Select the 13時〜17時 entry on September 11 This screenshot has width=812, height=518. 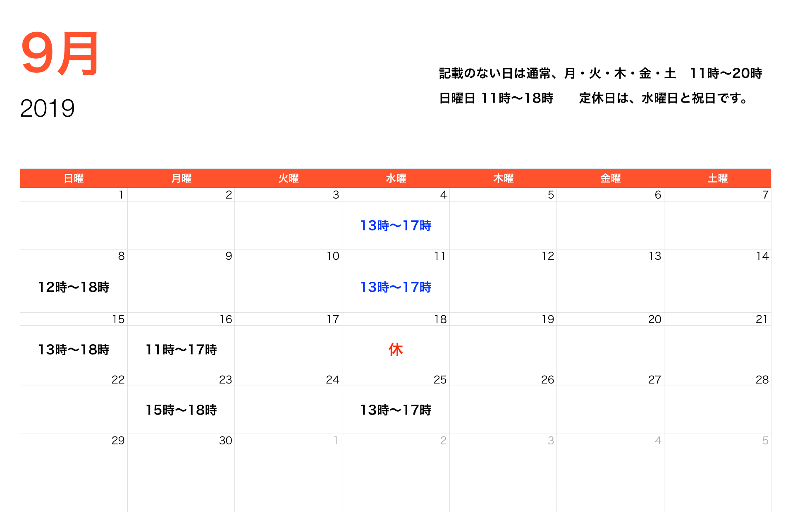396,287
